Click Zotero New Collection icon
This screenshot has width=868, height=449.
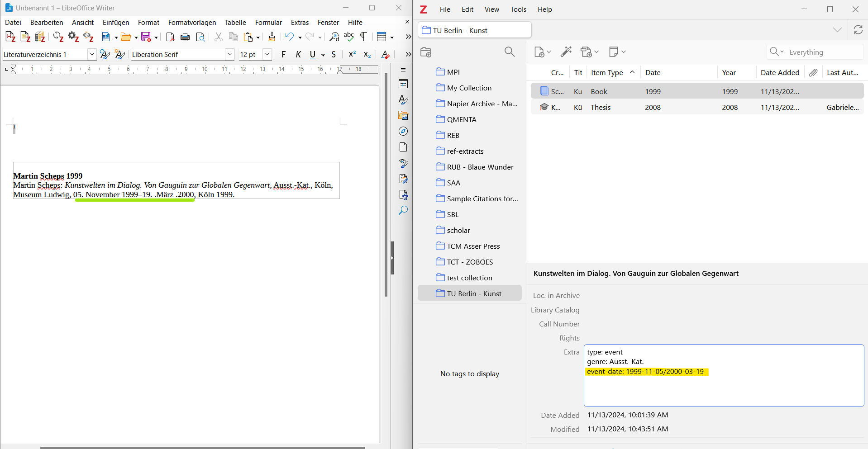[x=426, y=52]
